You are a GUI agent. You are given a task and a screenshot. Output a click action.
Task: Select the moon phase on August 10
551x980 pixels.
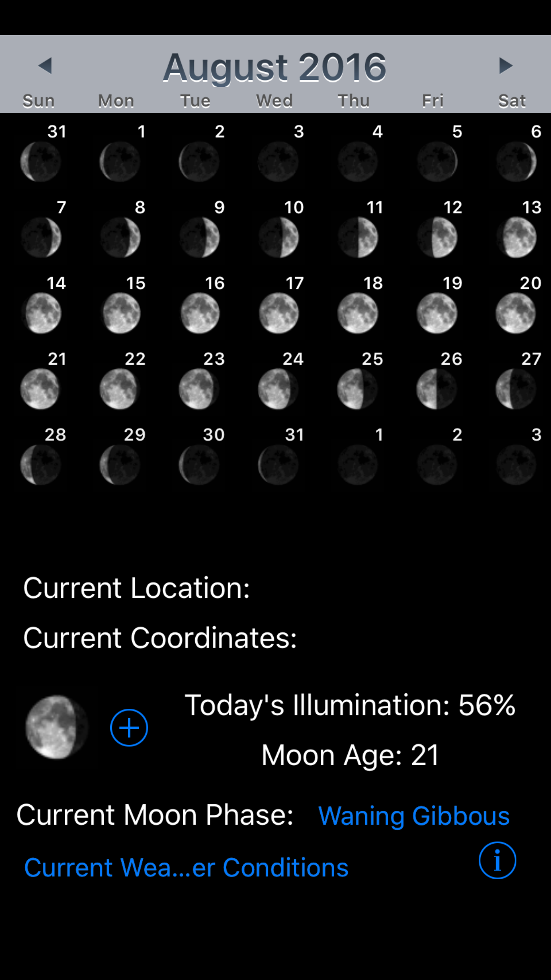(x=279, y=238)
